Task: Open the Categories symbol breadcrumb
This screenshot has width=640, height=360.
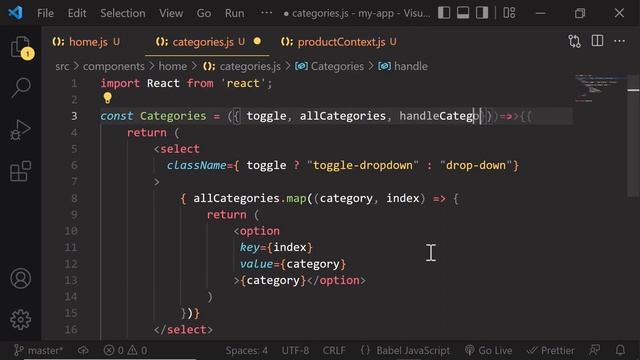Action: (x=329, y=66)
